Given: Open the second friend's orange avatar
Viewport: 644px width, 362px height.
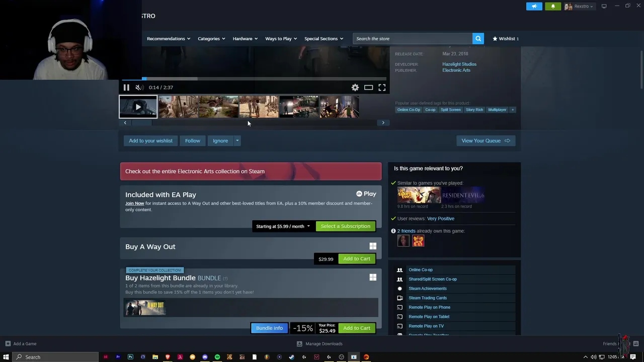Looking at the screenshot, I should [x=418, y=241].
